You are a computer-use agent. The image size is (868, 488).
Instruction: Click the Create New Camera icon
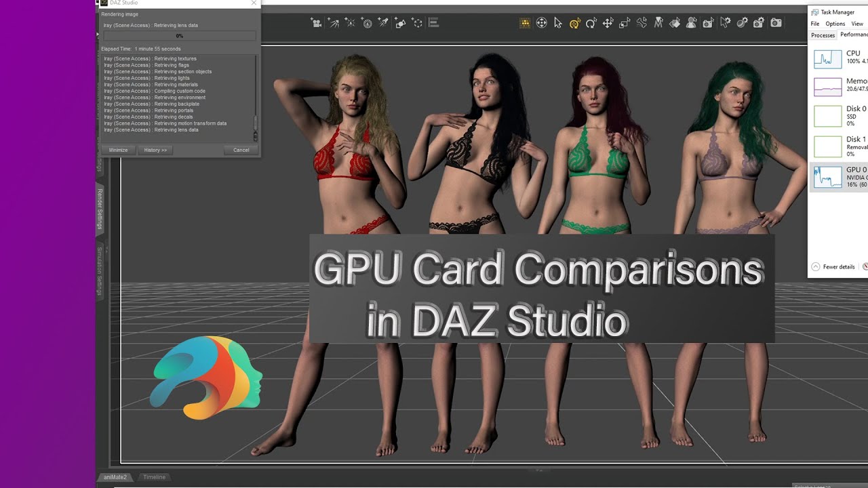pos(317,23)
